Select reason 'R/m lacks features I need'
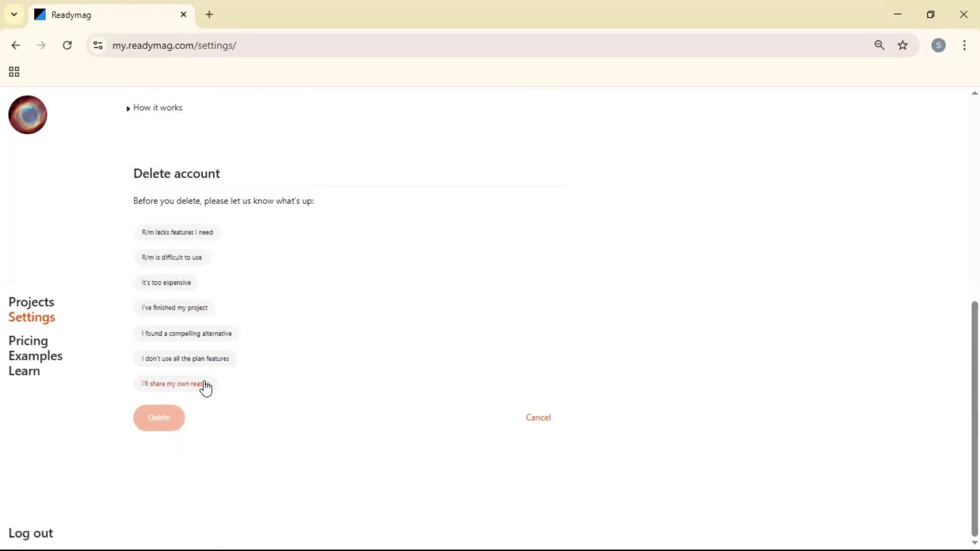This screenshot has width=980, height=551. 178,232
